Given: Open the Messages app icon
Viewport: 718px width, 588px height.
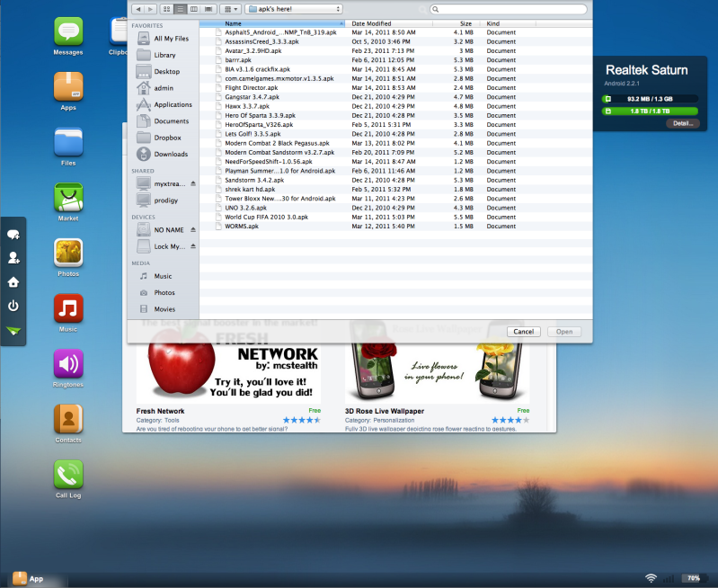Looking at the screenshot, I should pyautogui.click(x=68, y=31).
